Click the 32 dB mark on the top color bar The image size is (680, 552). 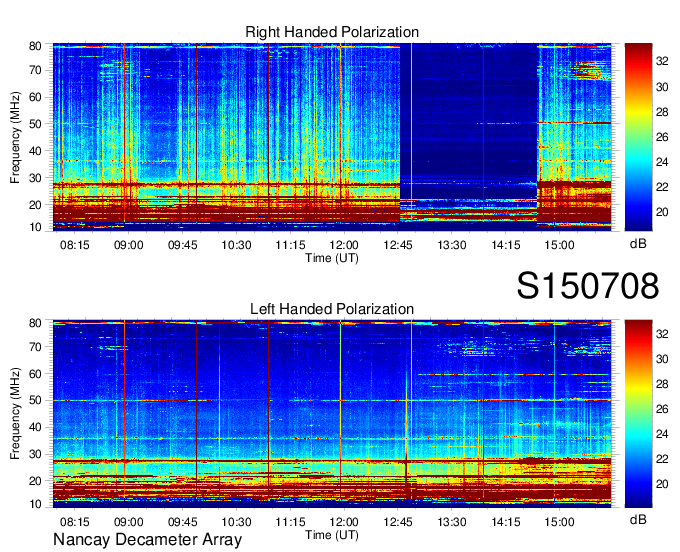(x=662, y=62)
